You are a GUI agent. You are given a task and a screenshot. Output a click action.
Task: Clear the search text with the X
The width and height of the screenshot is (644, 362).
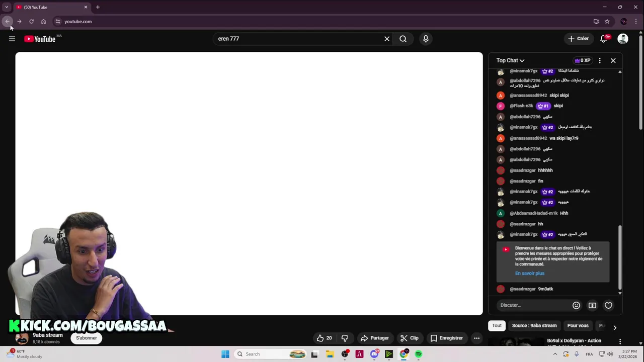coord(387,39)
